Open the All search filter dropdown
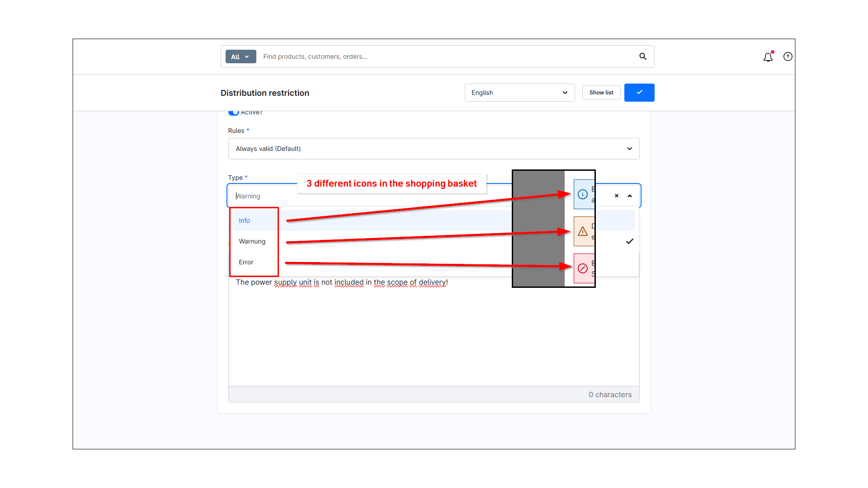Viewport: 868px width, 488px height. click(x=241, y=56)
